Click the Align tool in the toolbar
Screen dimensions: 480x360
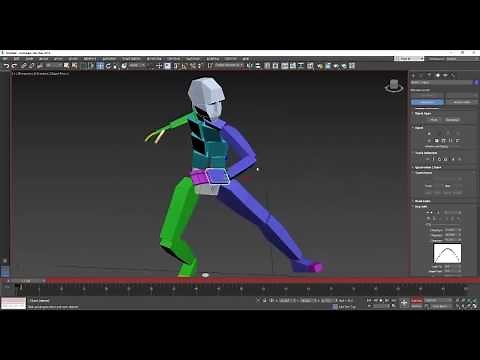[258, 66]
